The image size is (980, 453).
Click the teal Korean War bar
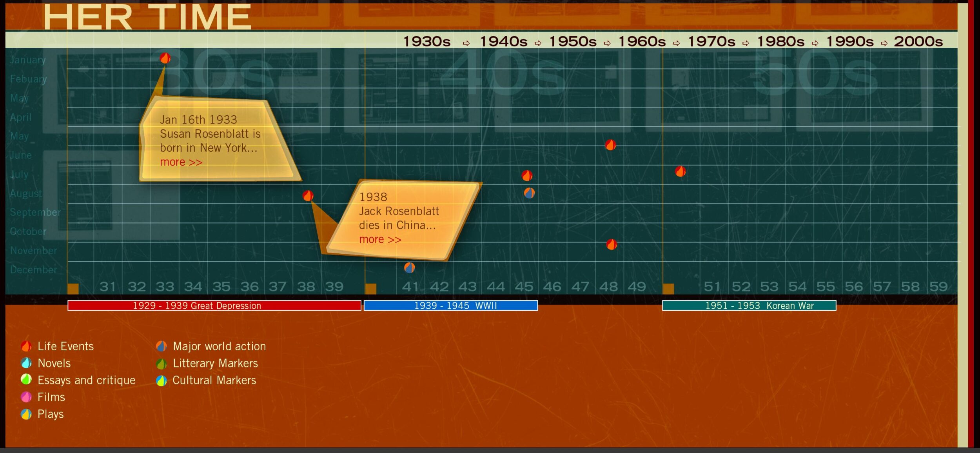[749, 306]
